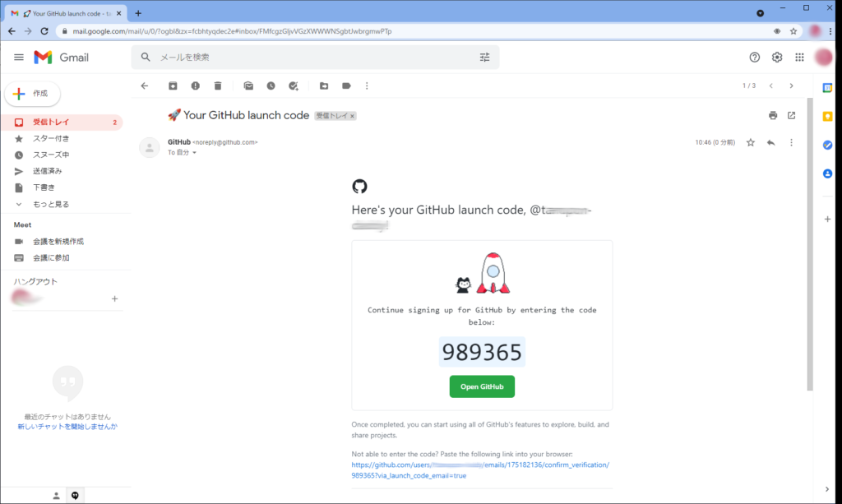842x504 pixels.
Task: Click the green Open GitHub button
Action: pos(482,386)
